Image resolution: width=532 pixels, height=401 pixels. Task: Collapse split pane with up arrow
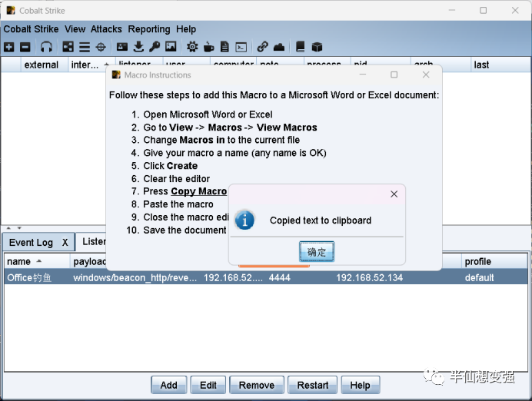[x=8, y=228]
